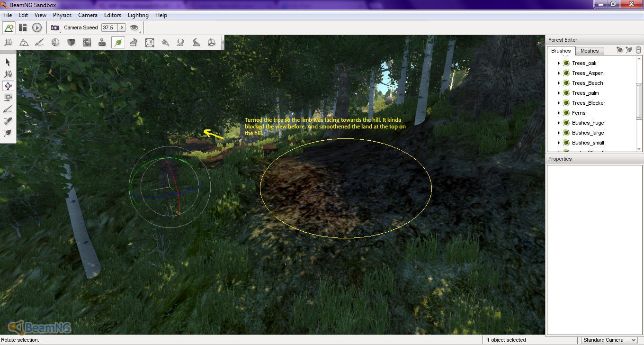Open the Material Editor sphere icon
This screenshot has width=644, height=345.
coord(55,42)
